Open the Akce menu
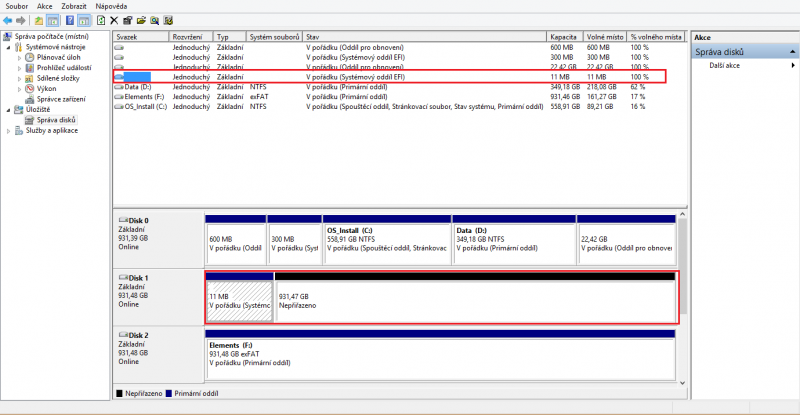Image resolution: width=800 pixels, height=415 pixels. click(x=44, y=6)
